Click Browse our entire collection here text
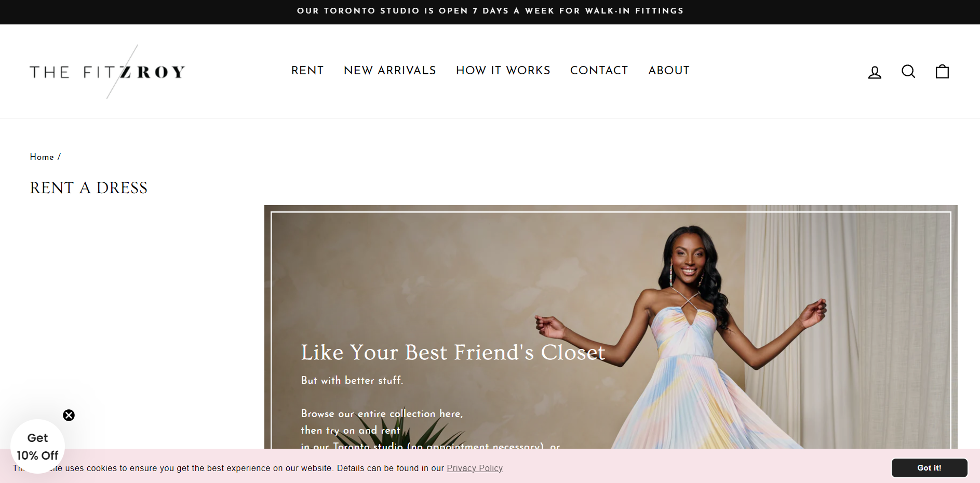980x483 pixels. pyautogui.click(x=382, y=414)
